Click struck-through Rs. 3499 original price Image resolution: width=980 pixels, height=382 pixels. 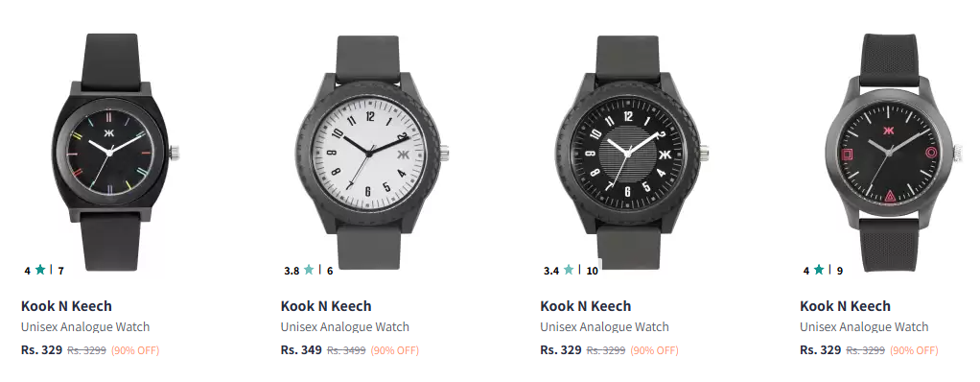coord(346,350)
